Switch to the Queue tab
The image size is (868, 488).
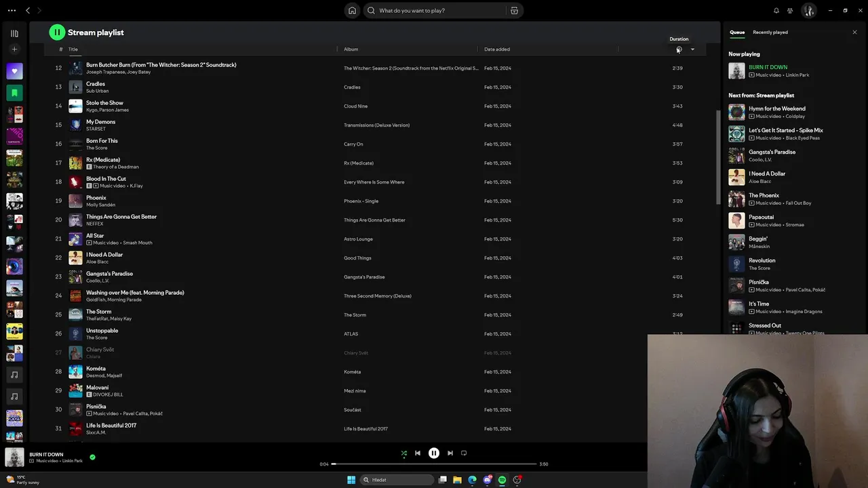pyautogui.click(x=737, y=32)
